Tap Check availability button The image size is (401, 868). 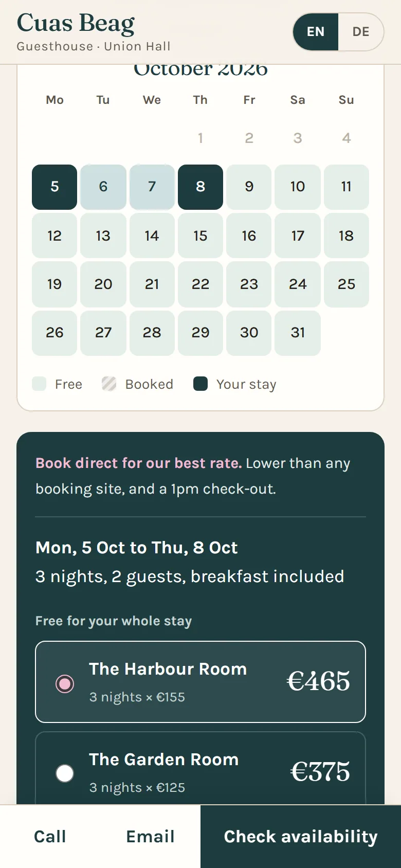coord(301,837)
